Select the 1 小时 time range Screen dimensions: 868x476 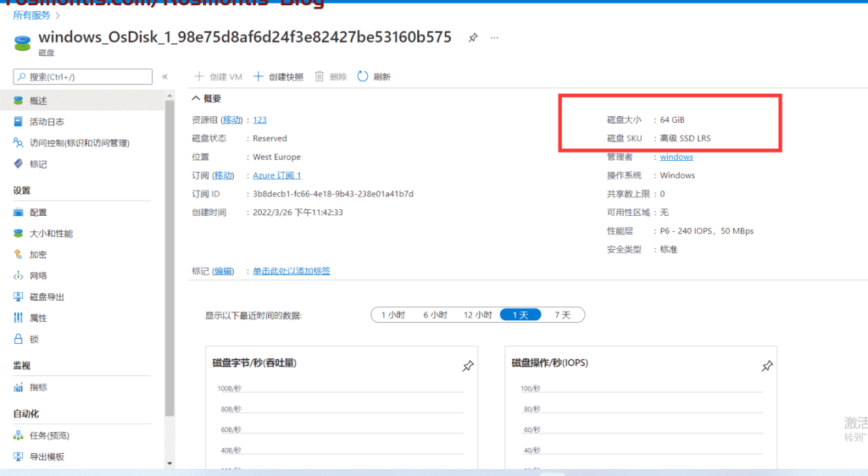[x=393, y=314]
